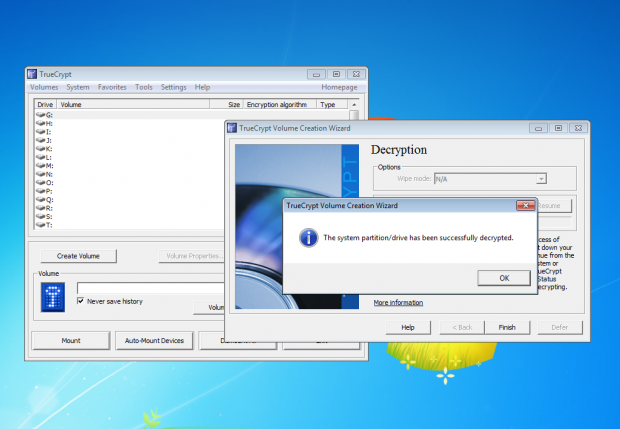Open the Volumes menu in TrueCrypt
This screenshot has height=429, width=620.
(x=44, y=87)
